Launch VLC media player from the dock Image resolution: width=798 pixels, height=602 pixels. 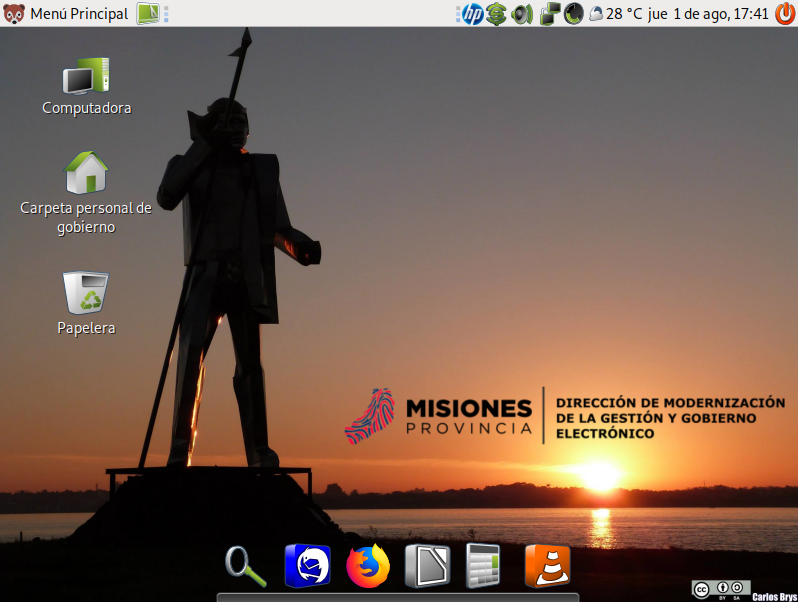548,566
